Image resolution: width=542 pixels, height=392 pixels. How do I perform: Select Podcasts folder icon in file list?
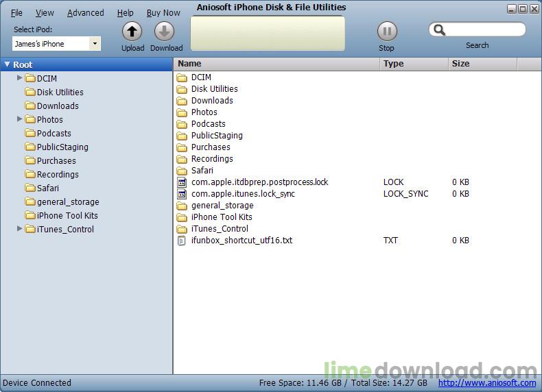(x=182, y=124)
